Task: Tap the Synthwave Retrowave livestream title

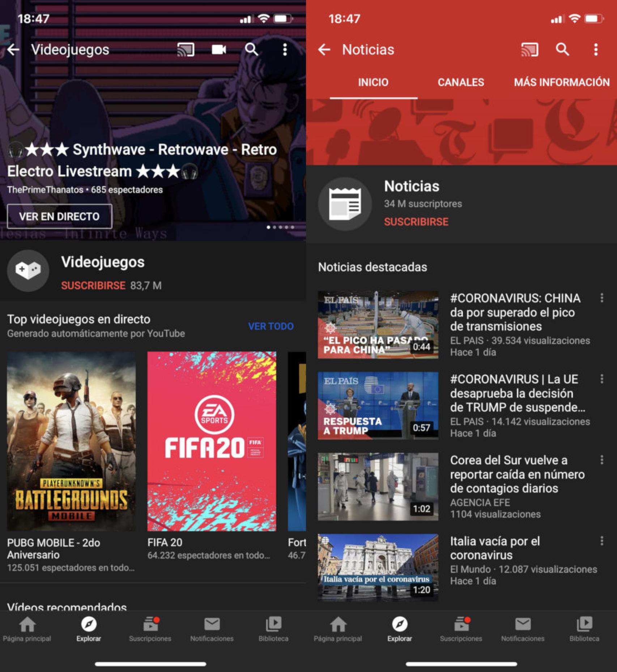Action: point(142,160)
